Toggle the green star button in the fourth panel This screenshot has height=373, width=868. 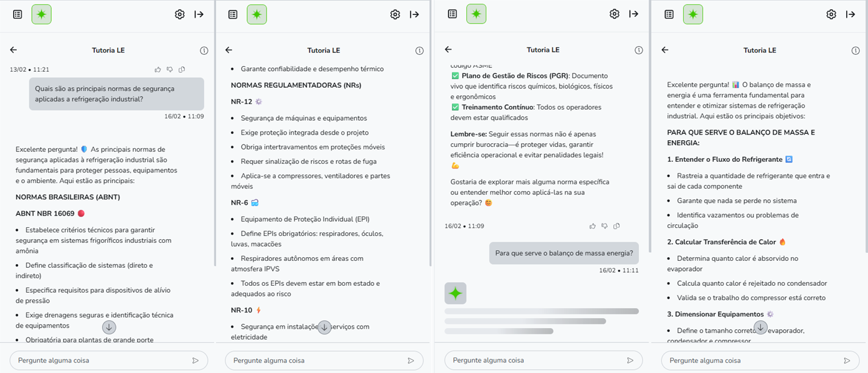pos(693,14)
